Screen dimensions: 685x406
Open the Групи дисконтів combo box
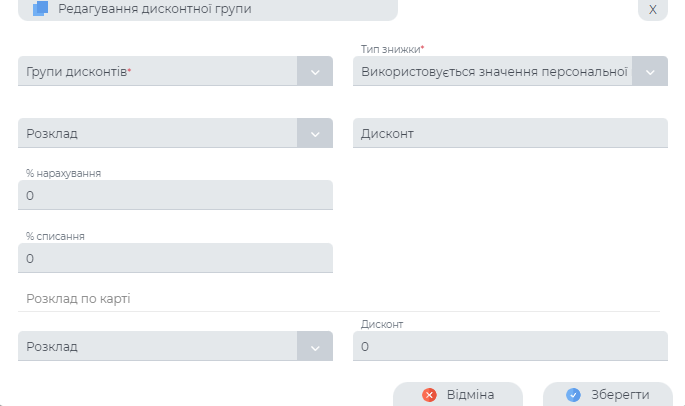pos(158,72)
